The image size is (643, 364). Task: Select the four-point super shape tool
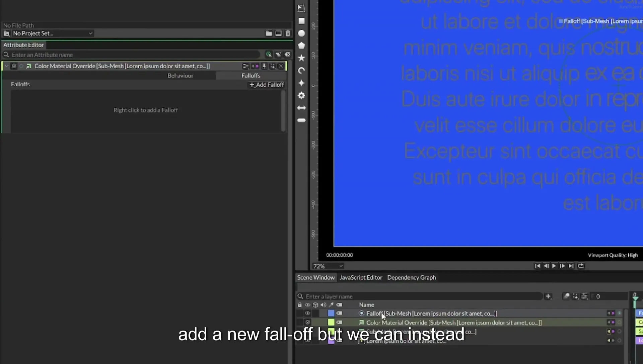pyautogui.click(x=301, y=83)
